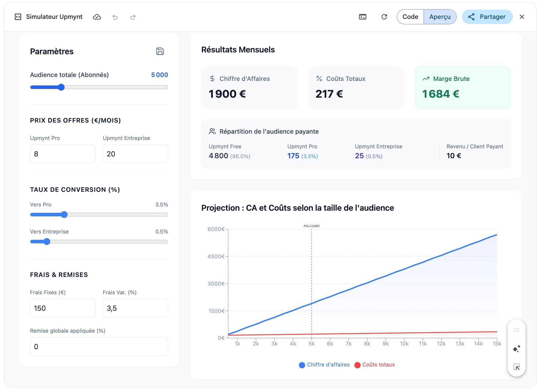This screenshot has height=392, width=539.
Task: Open the console terminal icon
Action: click(362, 17)
